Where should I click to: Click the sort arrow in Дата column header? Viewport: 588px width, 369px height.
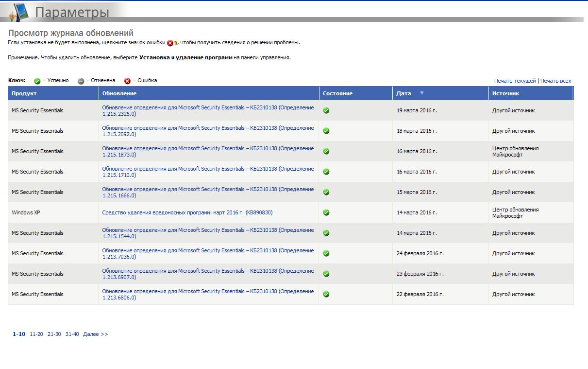click(x=422, y=93)
